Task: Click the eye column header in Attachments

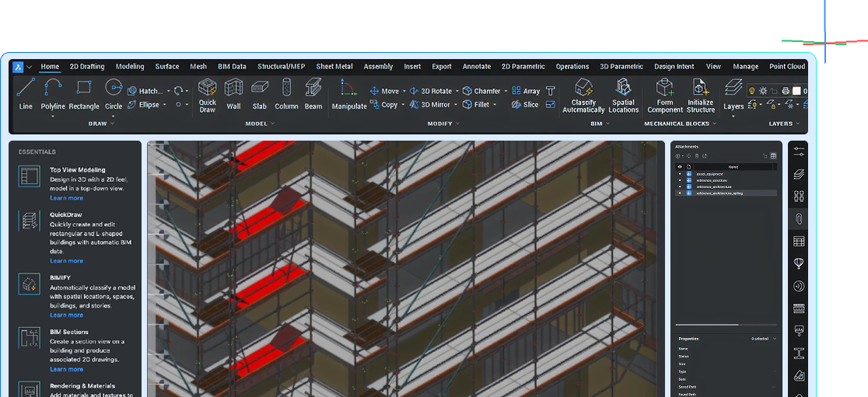Action: pos(680,166)
